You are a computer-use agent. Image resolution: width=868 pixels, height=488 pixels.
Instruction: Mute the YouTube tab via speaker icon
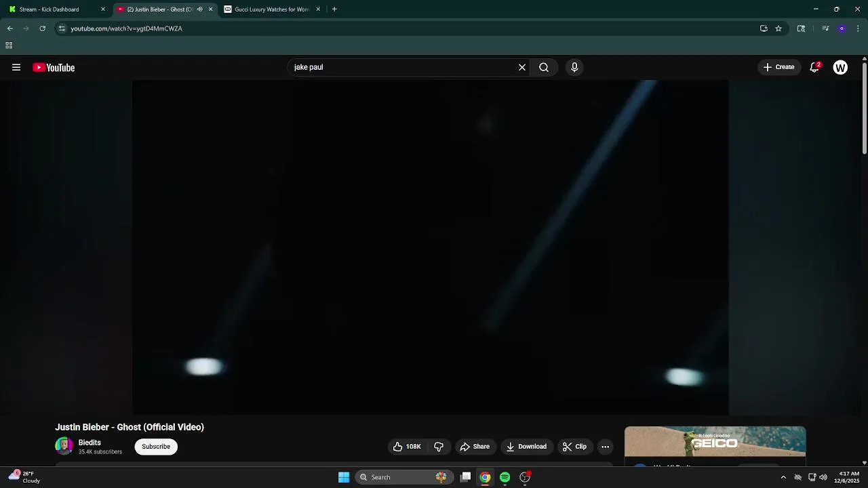pos(199,9)
